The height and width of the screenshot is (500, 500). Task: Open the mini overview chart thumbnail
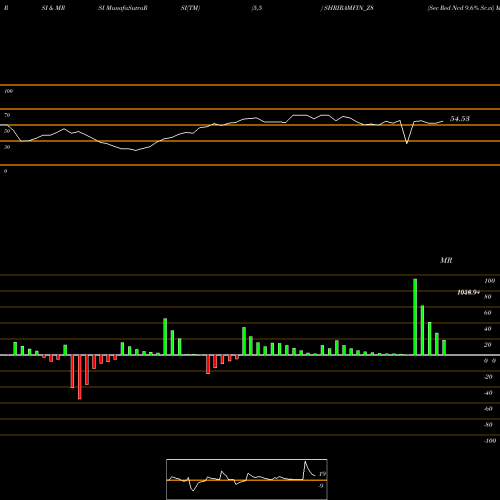click(x=247, y=479)
